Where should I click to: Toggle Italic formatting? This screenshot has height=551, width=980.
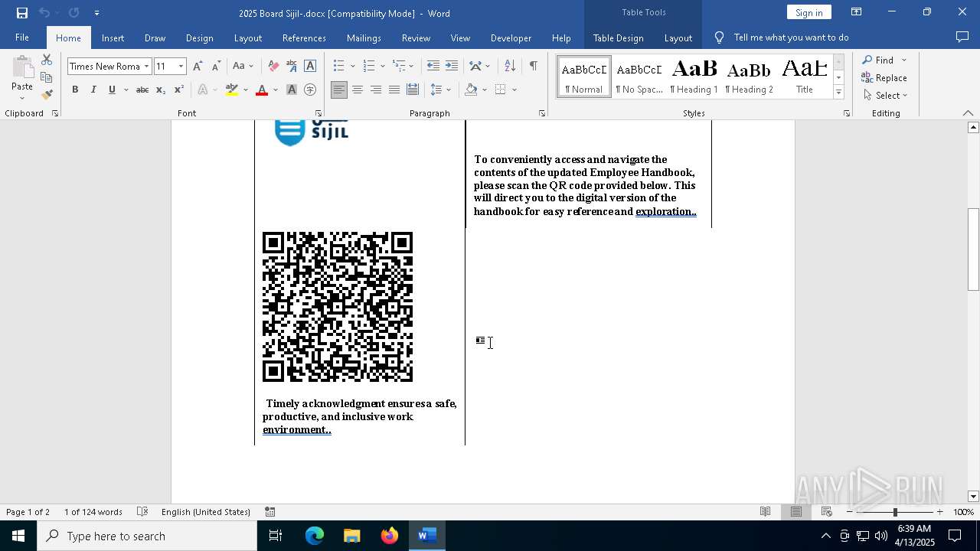93,90
